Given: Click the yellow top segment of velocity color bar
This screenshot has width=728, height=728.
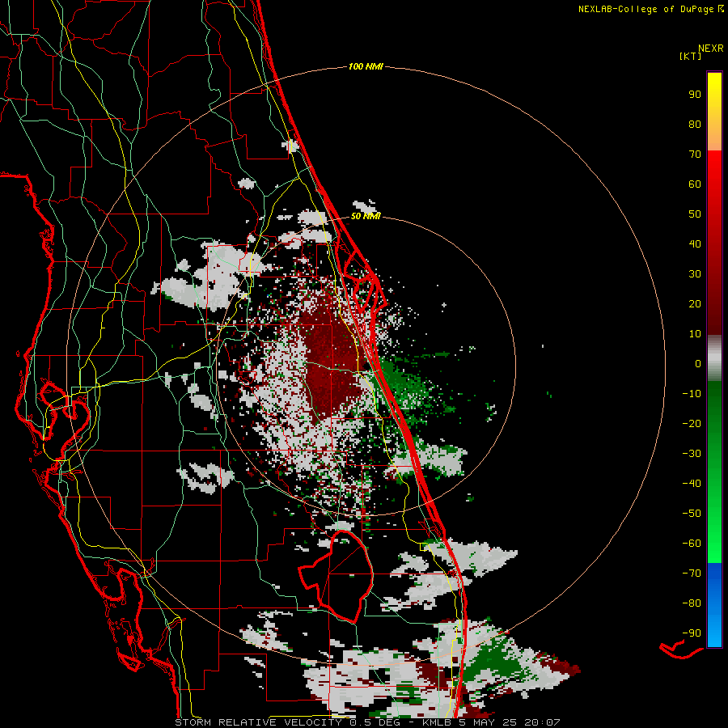Looking at the screenshot, I should (x=714, y=111).
